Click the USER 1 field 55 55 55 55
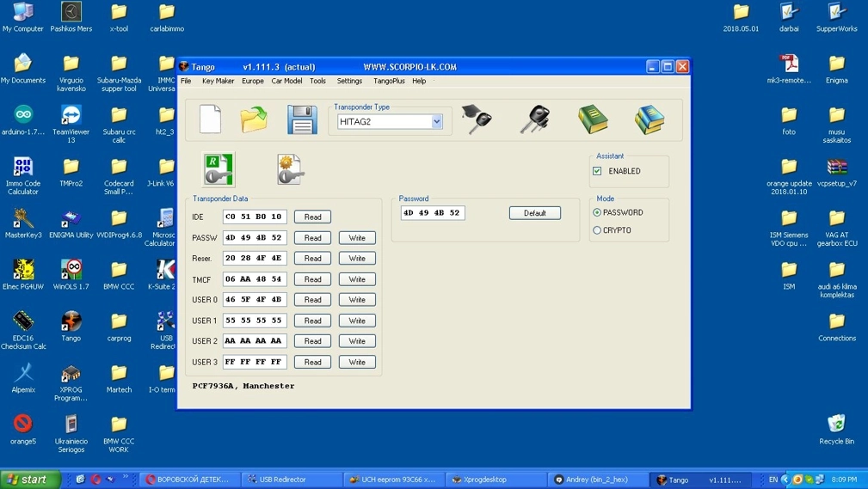Image resolution: width=868 pixels, height=489 pixels. [x=255, y=321]
